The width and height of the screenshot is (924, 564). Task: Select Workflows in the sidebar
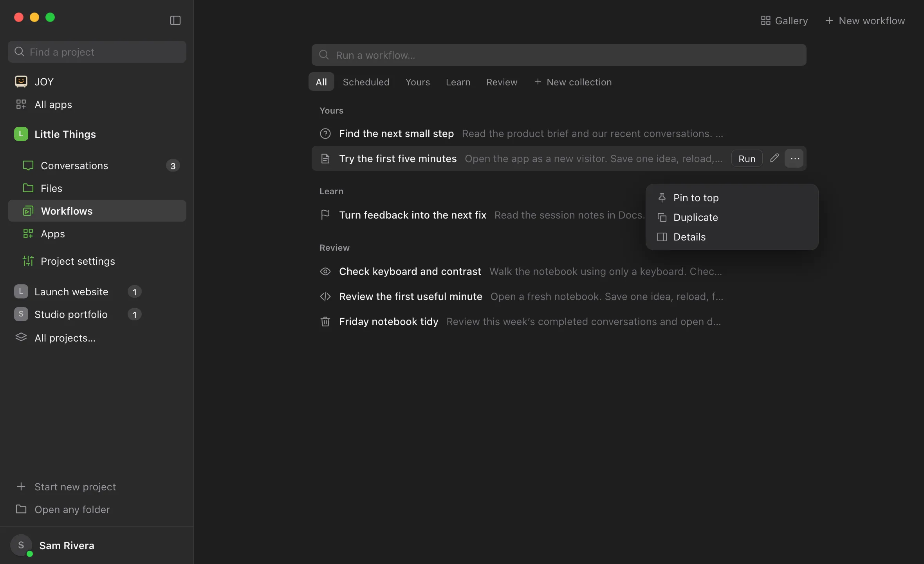tap(97, 211)
